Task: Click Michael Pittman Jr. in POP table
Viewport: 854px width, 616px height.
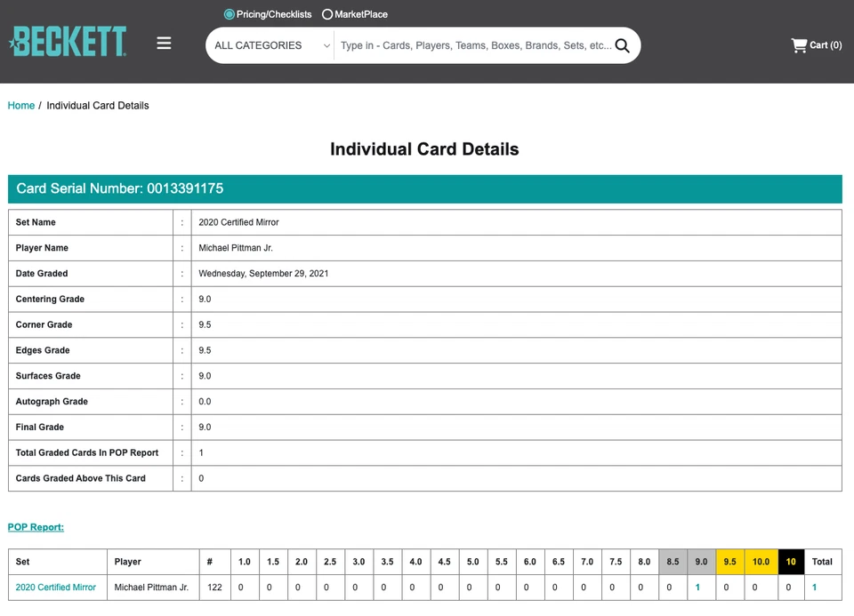Action: coord(151,588)
